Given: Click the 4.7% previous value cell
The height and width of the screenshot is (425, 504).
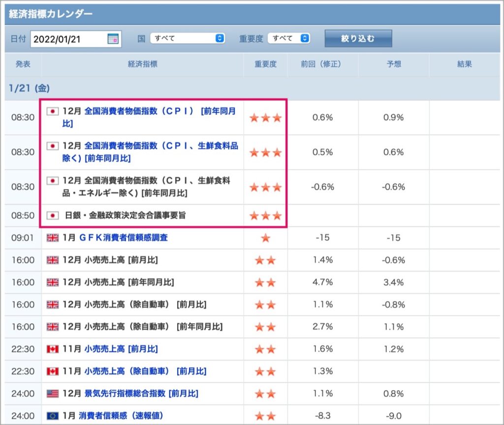Looking at the screenshot, I should click(323, 282).
